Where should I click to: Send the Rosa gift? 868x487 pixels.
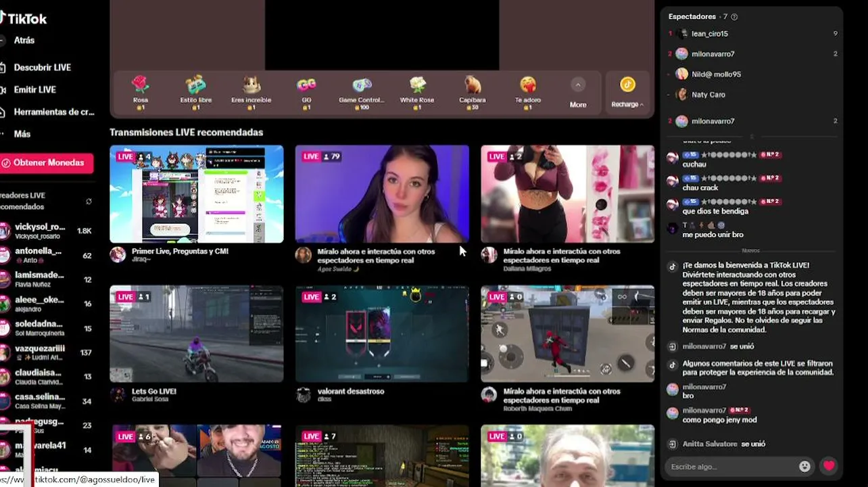coord(141,93)
